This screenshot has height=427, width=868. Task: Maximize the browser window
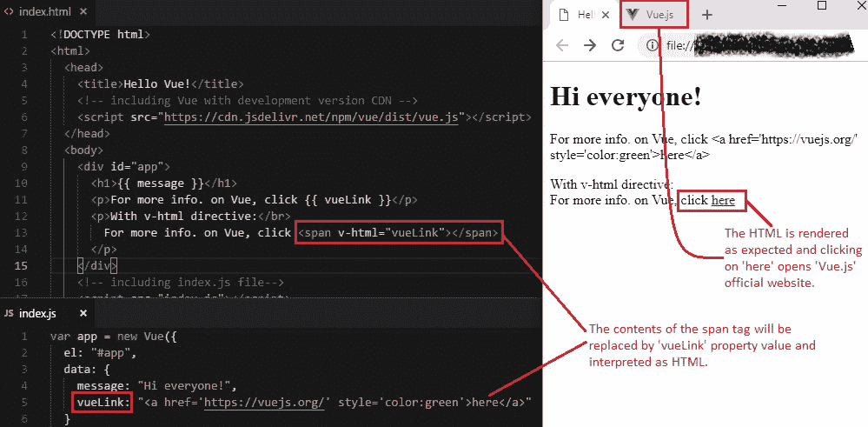pyautogui.click(x=822, y=5)
